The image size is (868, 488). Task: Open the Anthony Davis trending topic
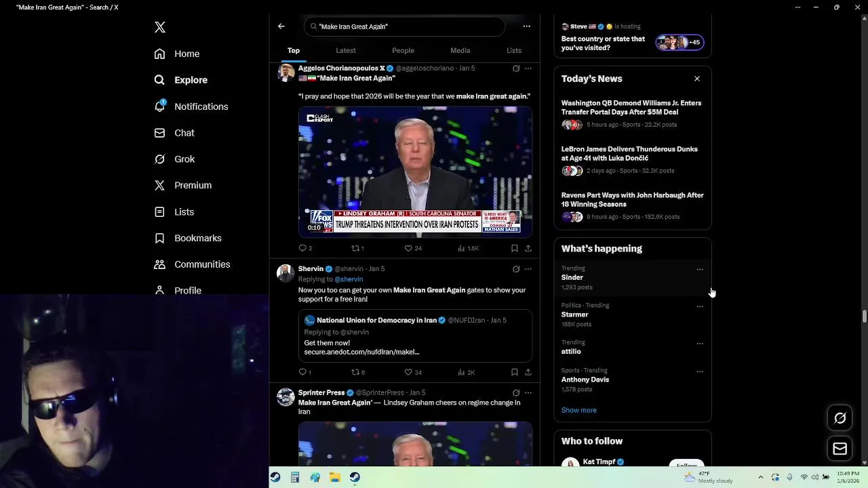click(x=633, y=380)
